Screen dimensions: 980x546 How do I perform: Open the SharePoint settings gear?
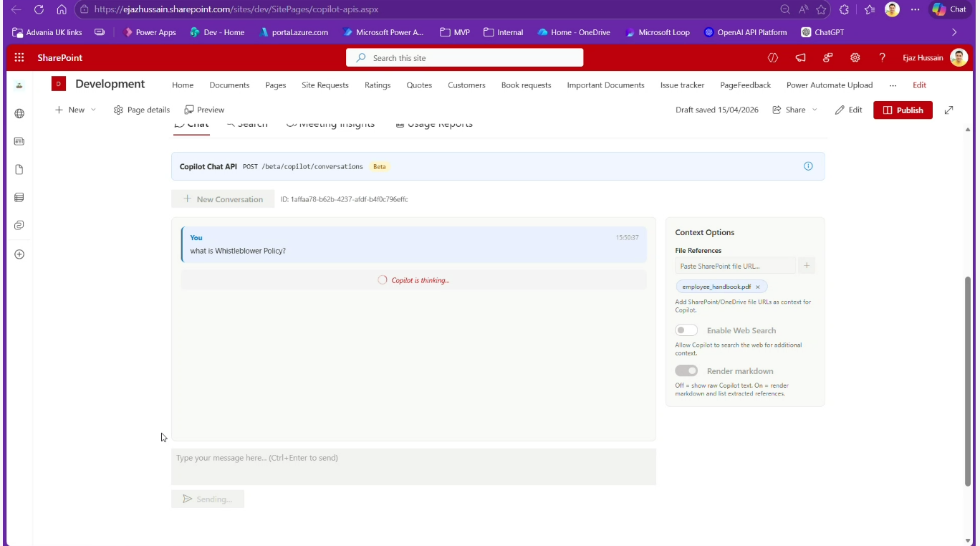coord(855,58)
